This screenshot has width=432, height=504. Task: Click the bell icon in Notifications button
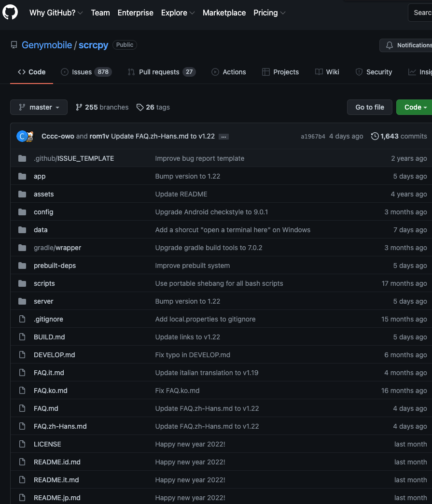[x=389, y=45]
